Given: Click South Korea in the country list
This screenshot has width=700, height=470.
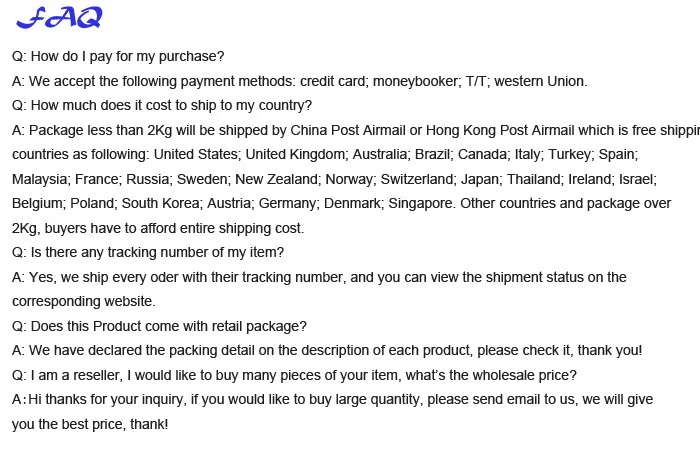Looking at the screenshot, I should [160, 204].
